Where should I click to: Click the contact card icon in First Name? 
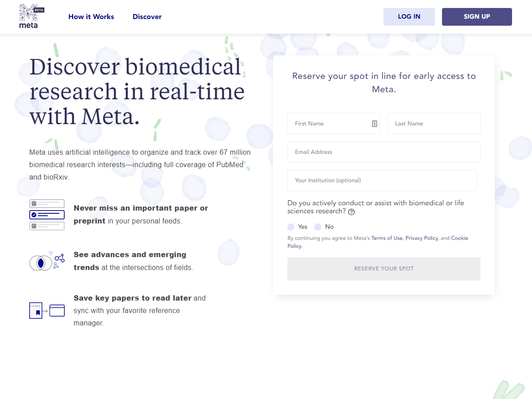tap(374, 124)
